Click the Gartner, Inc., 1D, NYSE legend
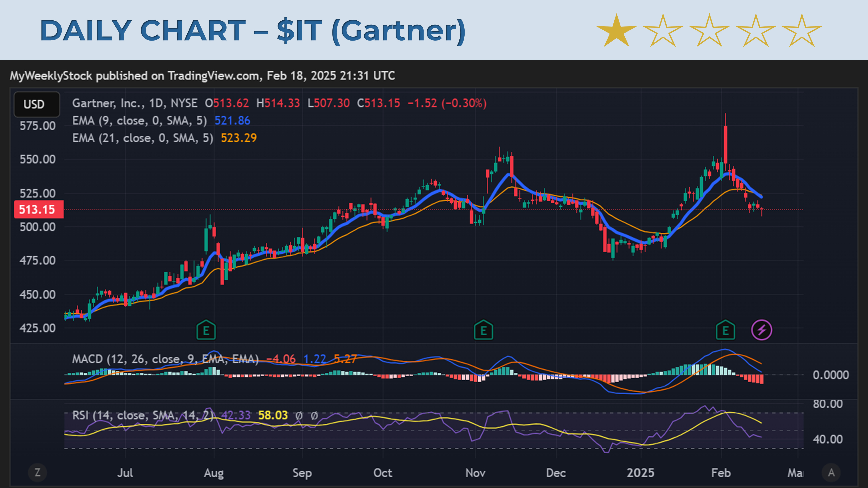This screenshot has width=868, height=488. (x=135, y=103)
